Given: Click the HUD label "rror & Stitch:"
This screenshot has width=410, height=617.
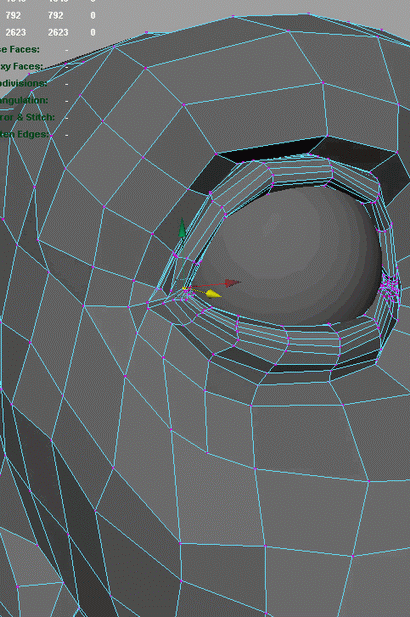Looking at the screenshot, I should [27, 117].
